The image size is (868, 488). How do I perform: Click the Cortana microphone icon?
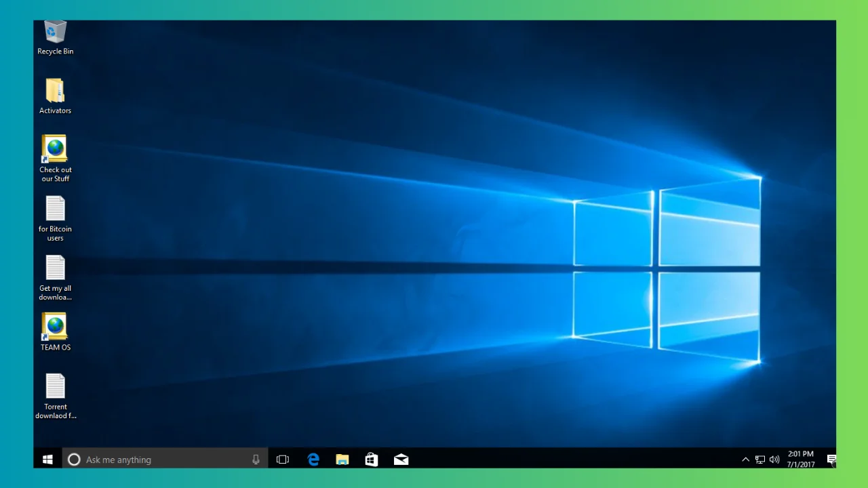(x=256, y=460)
